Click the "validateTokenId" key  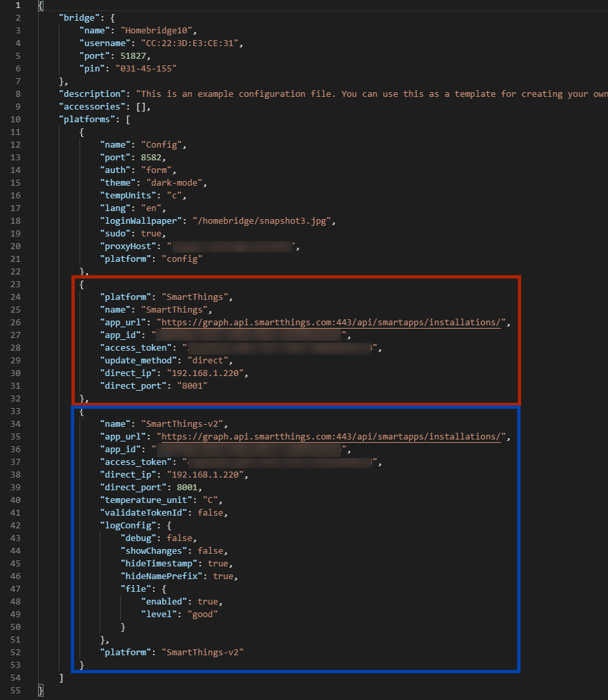click(144, 512)
